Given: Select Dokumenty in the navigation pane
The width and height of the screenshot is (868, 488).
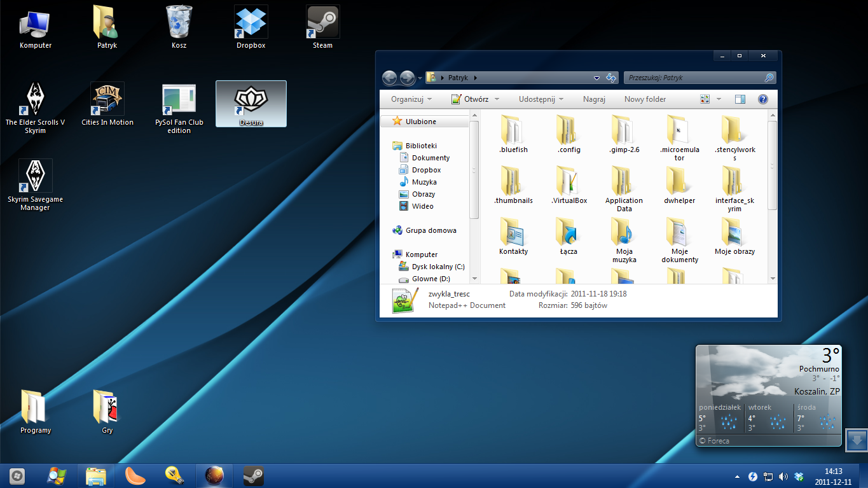Looking at the screenshot, I should point(431,158).
